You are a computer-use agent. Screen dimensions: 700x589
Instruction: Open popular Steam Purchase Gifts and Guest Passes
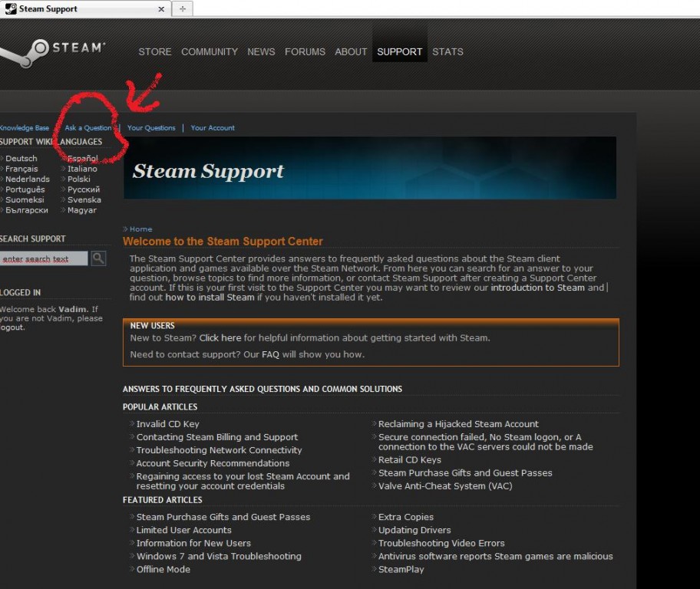(x=465, y=473)
